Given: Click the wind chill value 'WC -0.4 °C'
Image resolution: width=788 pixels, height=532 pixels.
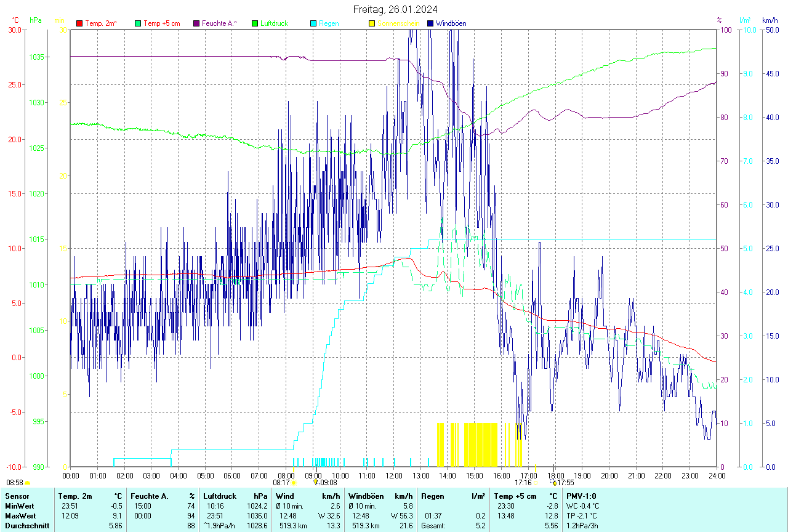Looking at the screenshot, I should tap(583, 506).
